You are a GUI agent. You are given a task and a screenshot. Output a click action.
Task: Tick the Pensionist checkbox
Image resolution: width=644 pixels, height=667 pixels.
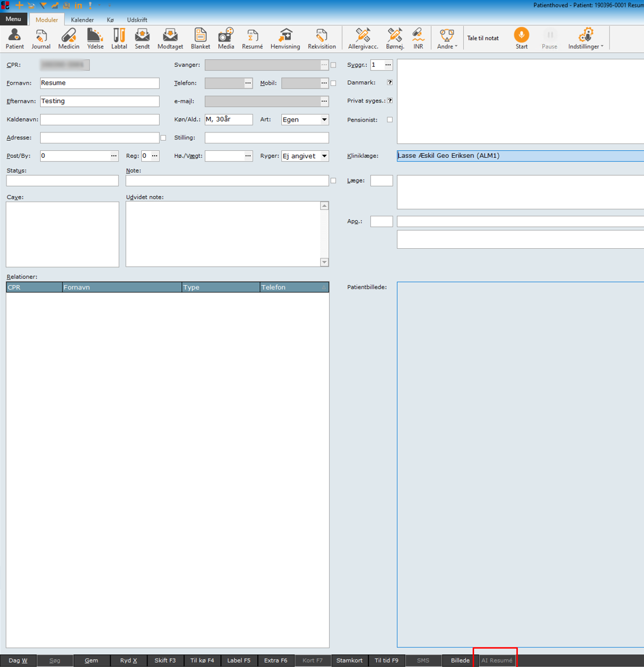[x=389, y=120]
